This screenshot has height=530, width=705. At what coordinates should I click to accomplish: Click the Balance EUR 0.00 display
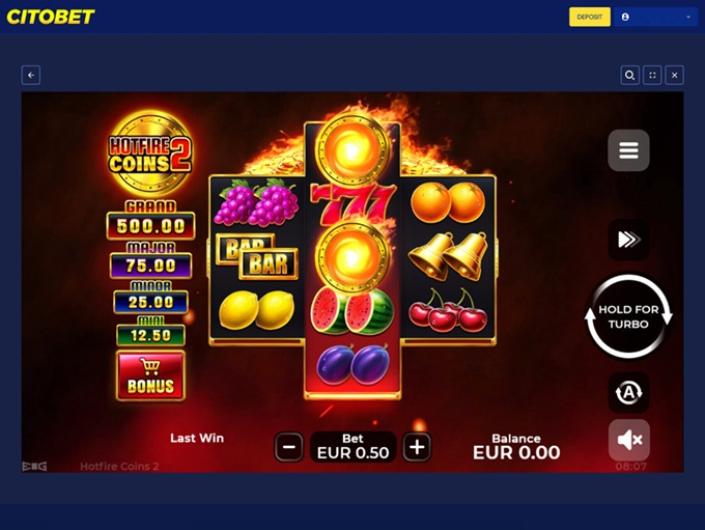[x=516, y=447]
